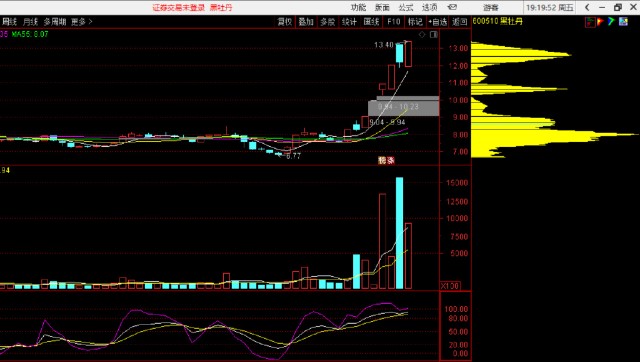Click the 多股 multi-stock toolbar button
The height and width of the screenshot is (362, 640).
point(327,22)
